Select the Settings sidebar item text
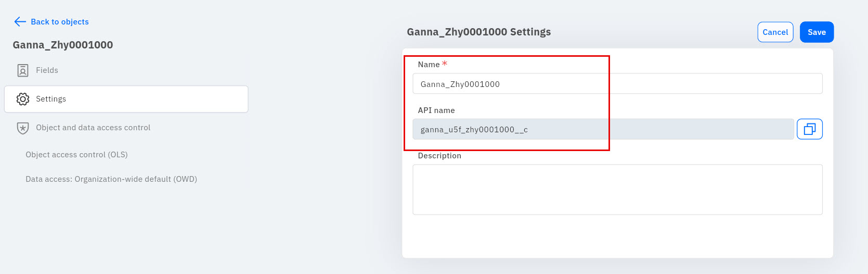This screenshot has width=868, height=274. [x=51, y=99]
